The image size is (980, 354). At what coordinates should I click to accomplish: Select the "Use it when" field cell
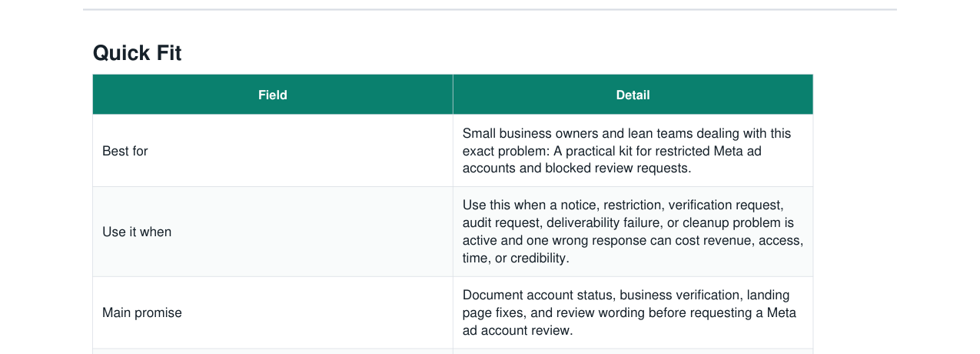[x=273, y=232]
